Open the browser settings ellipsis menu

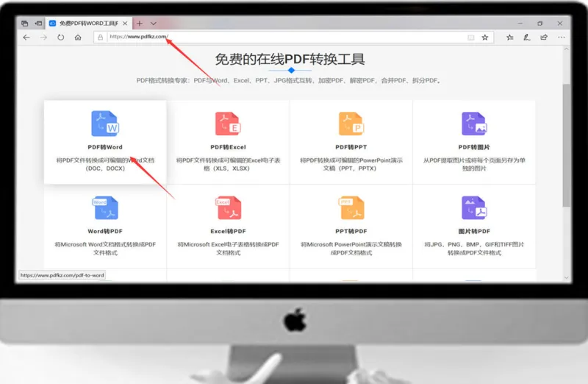(x=561, y=38)
